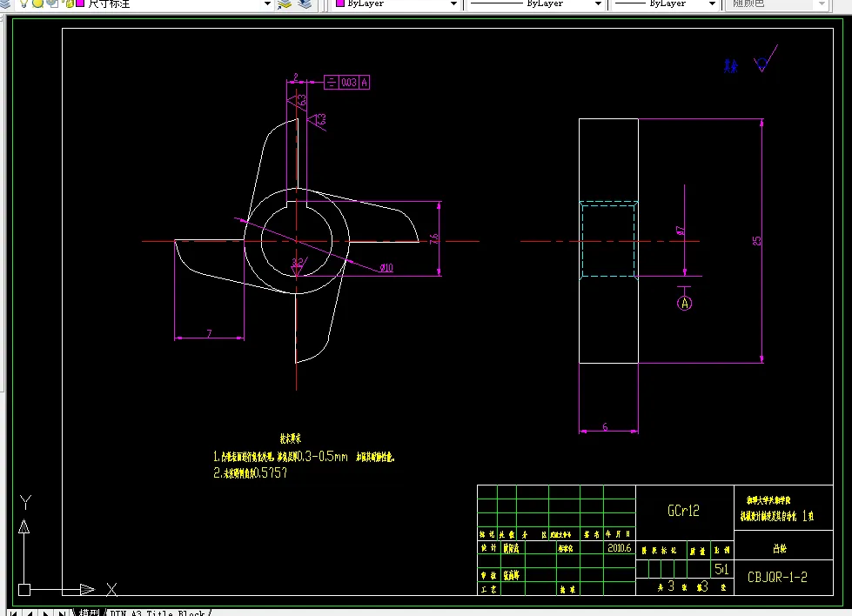
Task: Switch to the 模型 tab
Action: tap(89, 613)
